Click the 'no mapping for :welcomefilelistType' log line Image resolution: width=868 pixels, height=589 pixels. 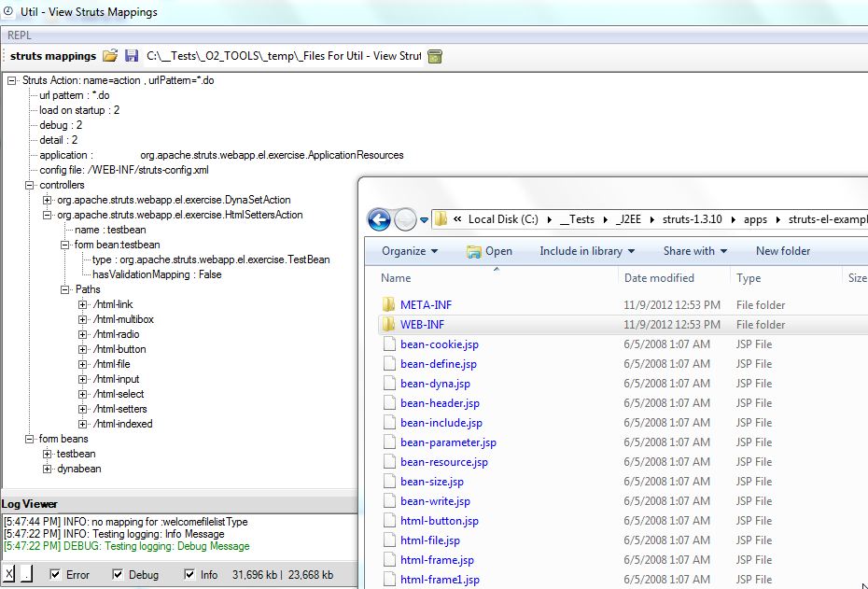tap(126, 522)
